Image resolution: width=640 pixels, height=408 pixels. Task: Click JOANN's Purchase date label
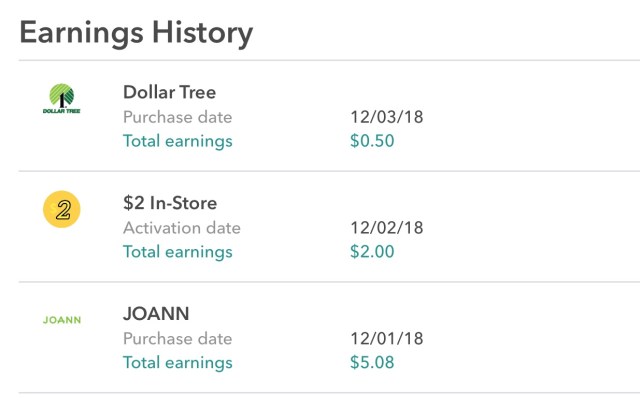pyautogui.click(x=177, y=339)
